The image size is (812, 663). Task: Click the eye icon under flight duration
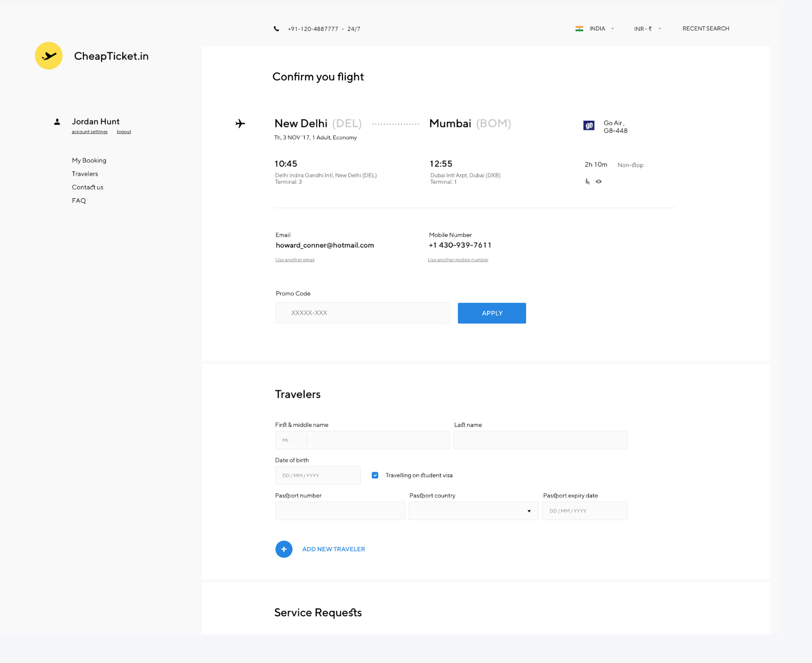(598, 182)
